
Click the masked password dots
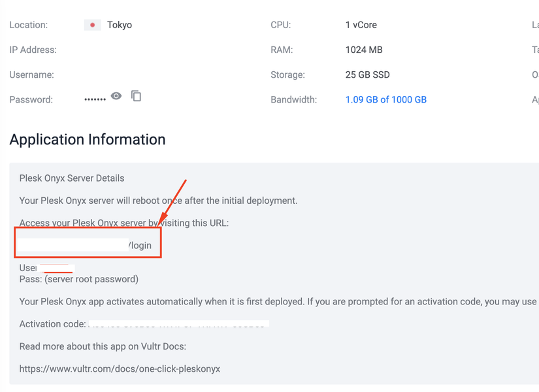[x=95, y=100]
